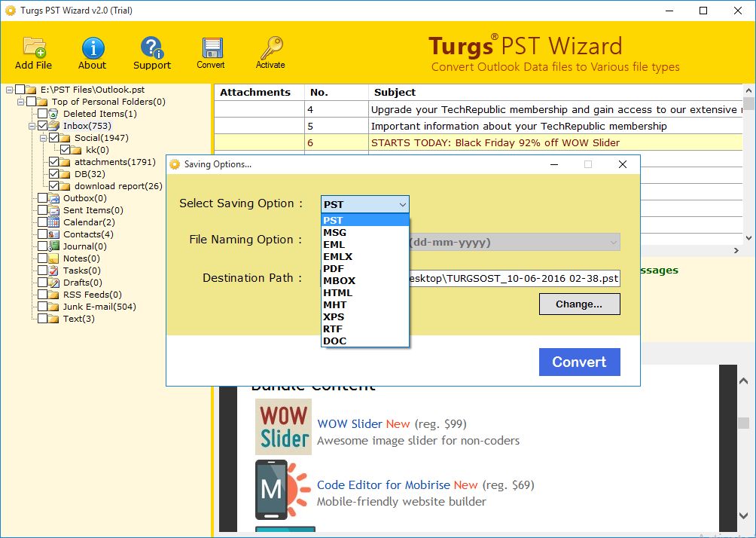Viewport: 756px width, 538px height.
Task: Click the Convert floppy disk toolbar icon
Action: tap(212, 47)
